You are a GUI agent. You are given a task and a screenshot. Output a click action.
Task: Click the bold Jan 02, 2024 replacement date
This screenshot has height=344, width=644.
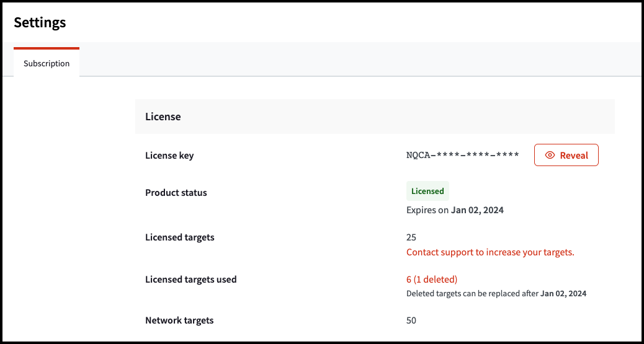[x=563, y=294]
